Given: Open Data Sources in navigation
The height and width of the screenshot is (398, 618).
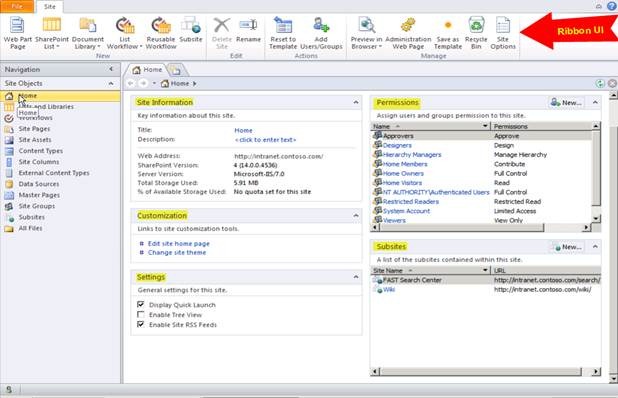Looking at the screenshot, I should coord(39,184).
